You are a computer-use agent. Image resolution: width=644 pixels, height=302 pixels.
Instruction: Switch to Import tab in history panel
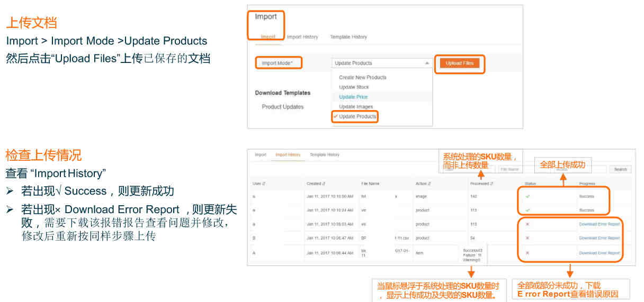point(261,155)
